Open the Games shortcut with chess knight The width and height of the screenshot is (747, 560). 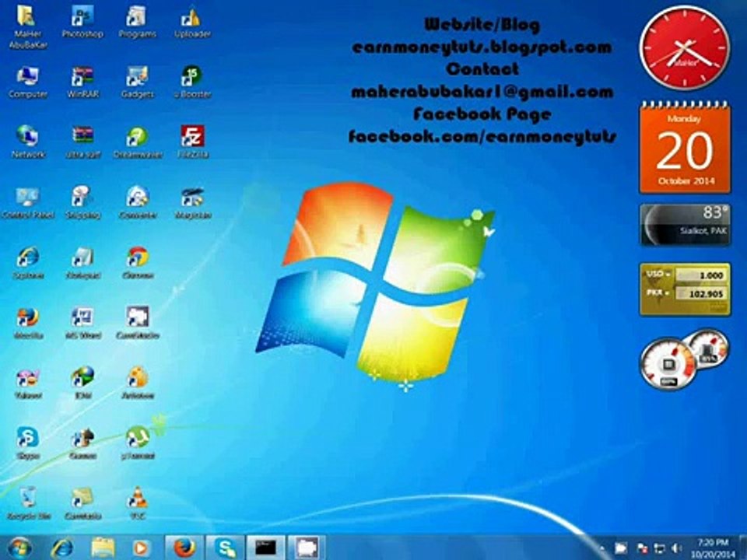pyautogui.click(x=82, y=443)
